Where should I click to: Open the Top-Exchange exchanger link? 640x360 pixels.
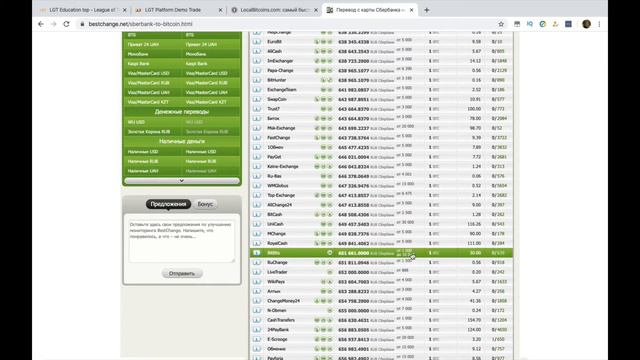(x=281, y=196)
